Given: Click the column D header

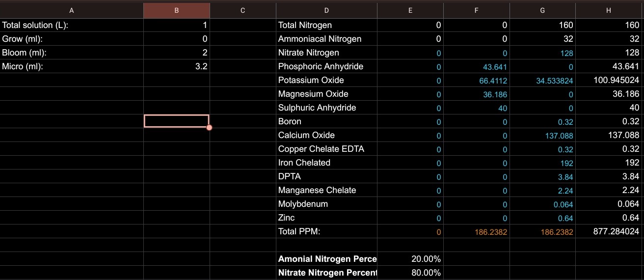Looking at the screenshot, I should click(x=326, y=10).
